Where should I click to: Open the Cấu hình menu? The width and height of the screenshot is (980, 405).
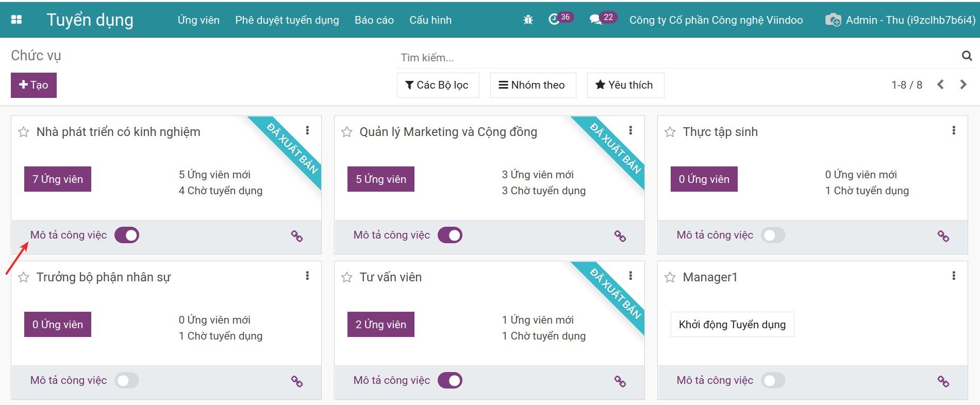coord(430,20)
